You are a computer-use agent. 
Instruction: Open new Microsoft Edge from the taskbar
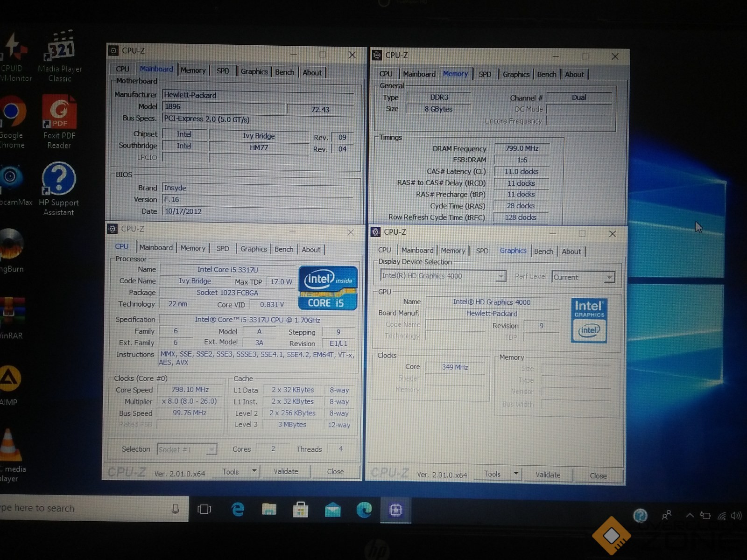364,509
